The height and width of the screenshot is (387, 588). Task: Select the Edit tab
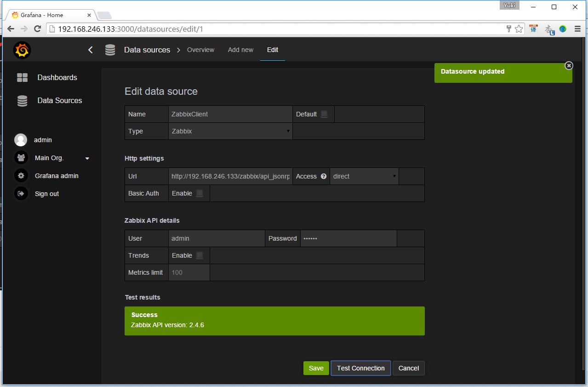pyautogui.click(x=273, y=50)
